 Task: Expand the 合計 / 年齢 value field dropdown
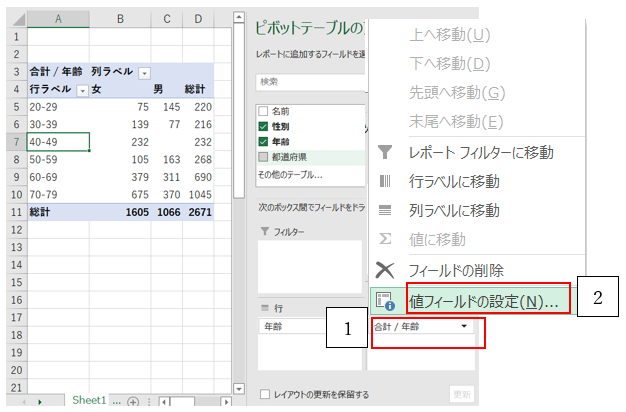point(464,326)
